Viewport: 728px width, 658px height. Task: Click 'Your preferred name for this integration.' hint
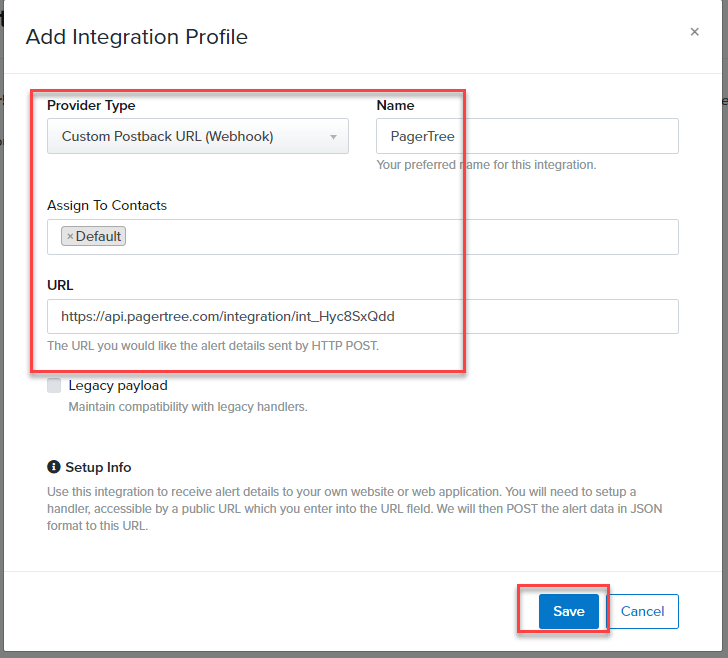pos(486,165)
